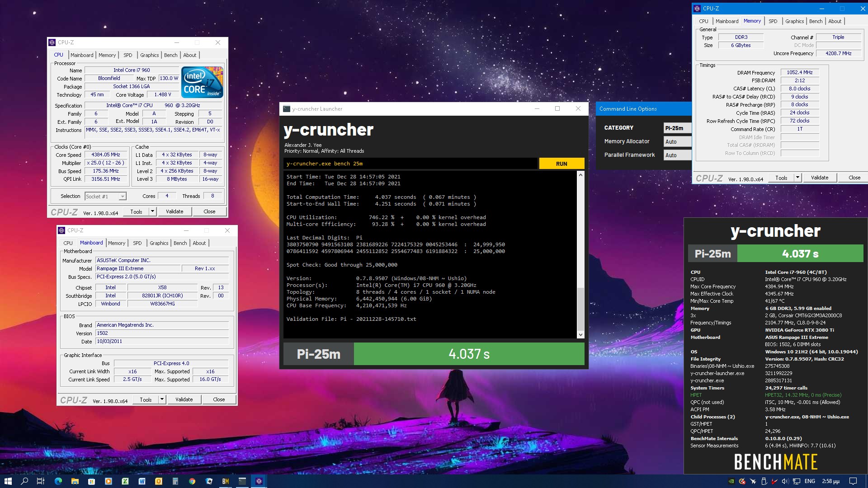This screenshot has height=488, width=868.
Task: Open Microsoft Store from the taskbar
Action: click(x=92, y=481)
